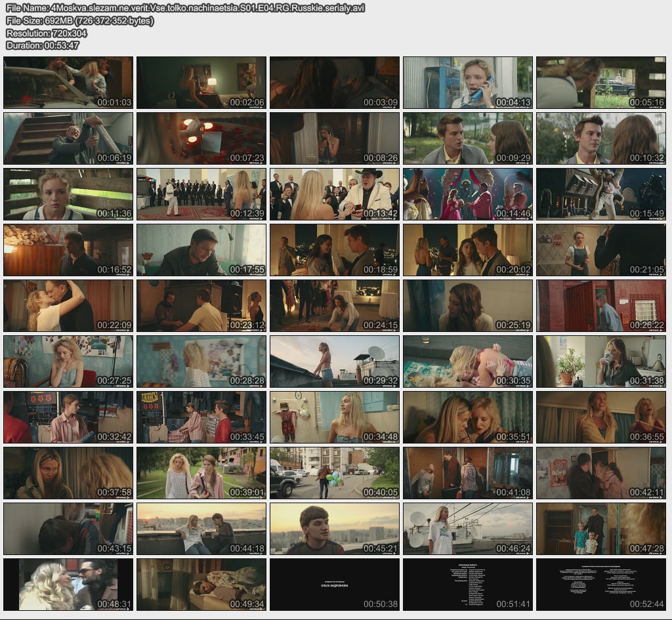Open the cowboy hat frame at 00:13:42
The image size is (672, 620).
coord(335,194)
